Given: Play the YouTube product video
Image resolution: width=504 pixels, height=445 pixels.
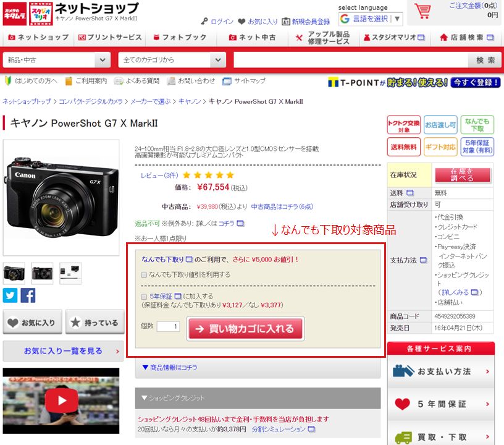Looking at the screenshot, I should (61, 400).
